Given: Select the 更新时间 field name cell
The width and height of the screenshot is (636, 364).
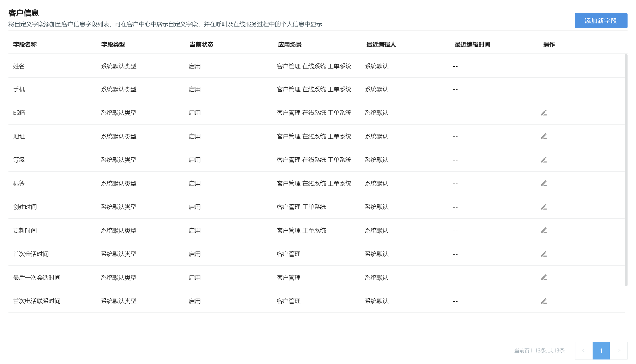Looking at the screenshot, I should tap(25, 231).
